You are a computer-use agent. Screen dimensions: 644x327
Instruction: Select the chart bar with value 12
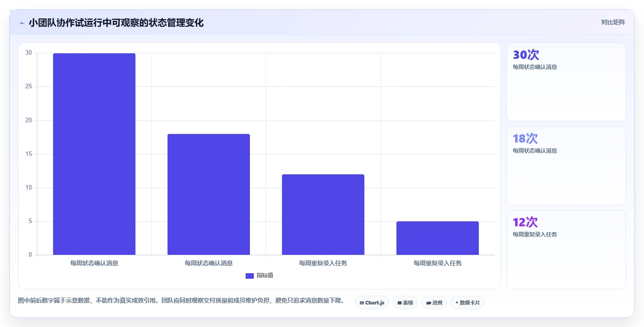click(x=323, y=214)
